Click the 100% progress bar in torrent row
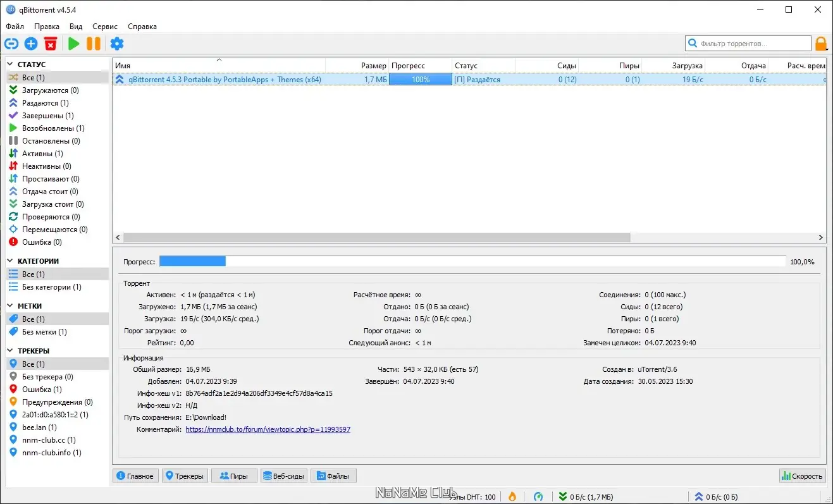This screenshot has height=504, width=833. [x=421, y=80]
